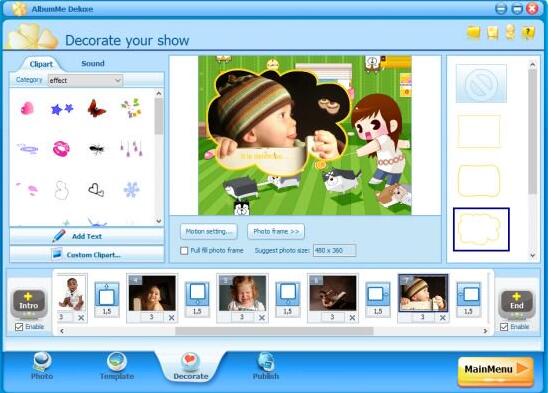Screen dimensions: 551x393
Task: Go to the Publish step tab
Action: point(266,366)
